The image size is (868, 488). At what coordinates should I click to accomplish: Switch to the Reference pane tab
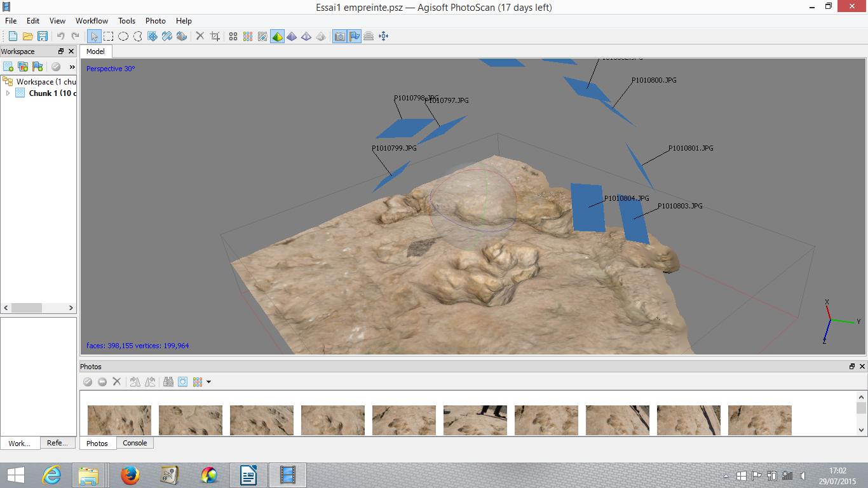click(x=57, y=443)
